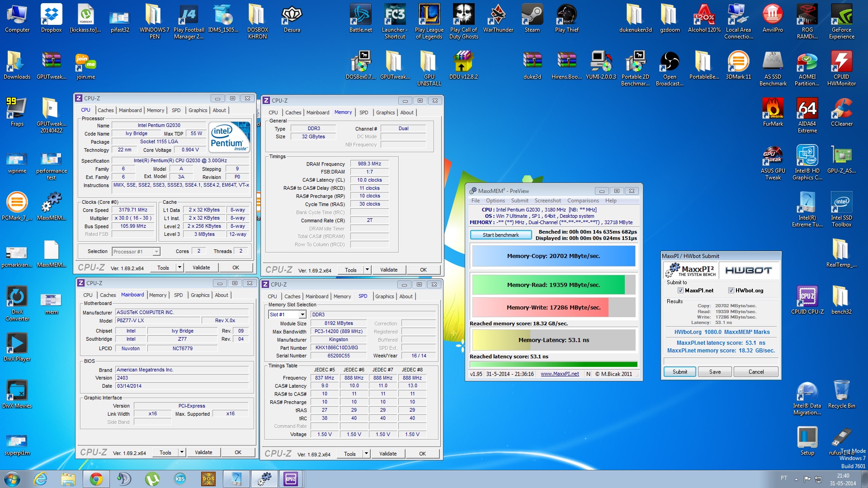Open the PCMark 7 desktop shortcut

17,206
